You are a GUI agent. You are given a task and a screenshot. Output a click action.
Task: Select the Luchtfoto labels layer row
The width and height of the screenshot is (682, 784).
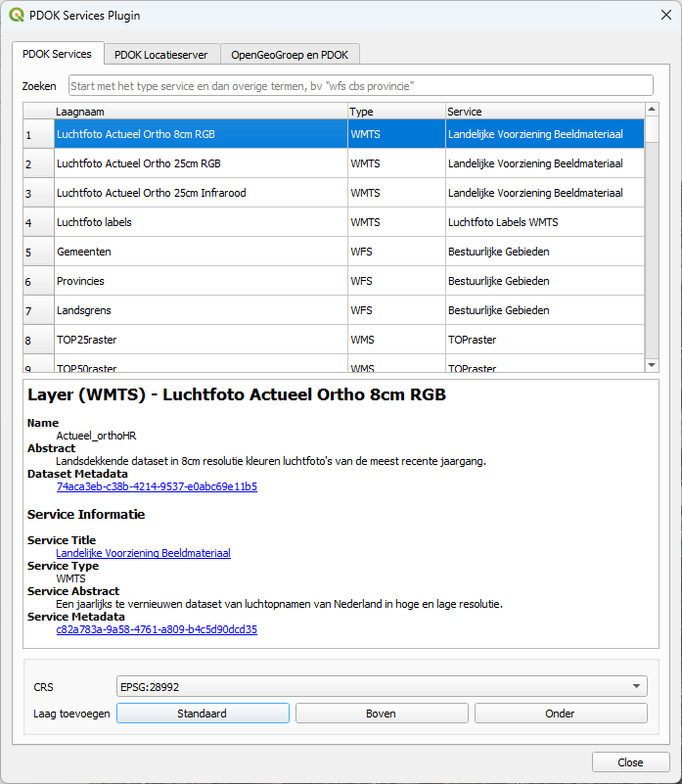[334, 222]
